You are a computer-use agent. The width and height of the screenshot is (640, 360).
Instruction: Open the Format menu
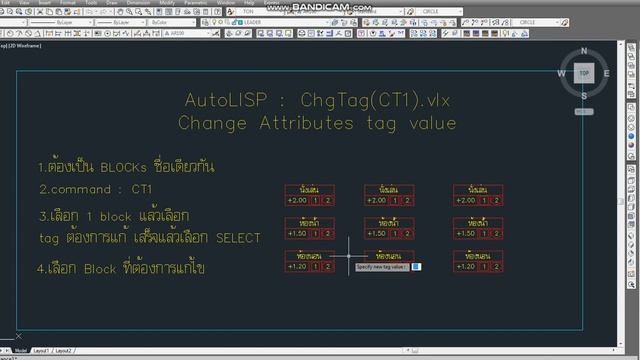click(x=68, y=2)
